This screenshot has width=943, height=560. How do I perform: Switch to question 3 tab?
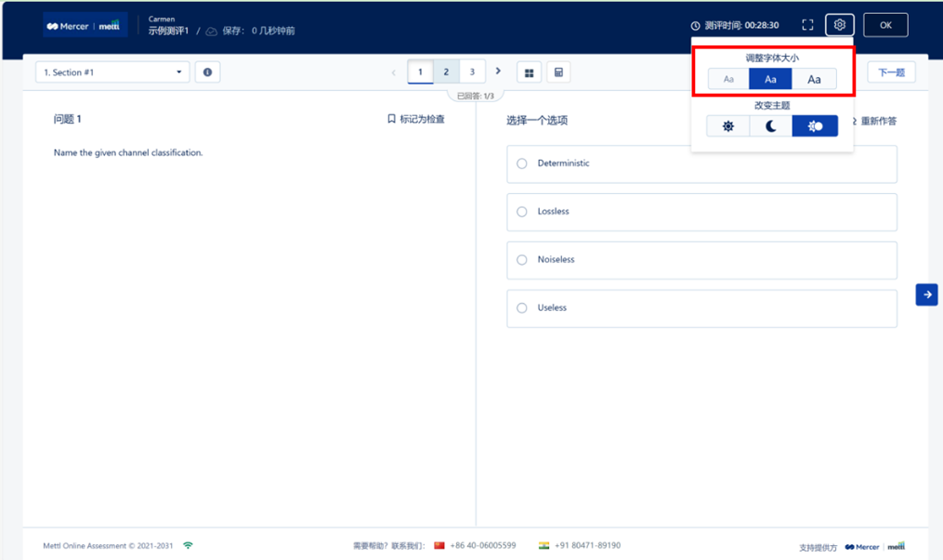pyautogui.click(x=472, y=72)
